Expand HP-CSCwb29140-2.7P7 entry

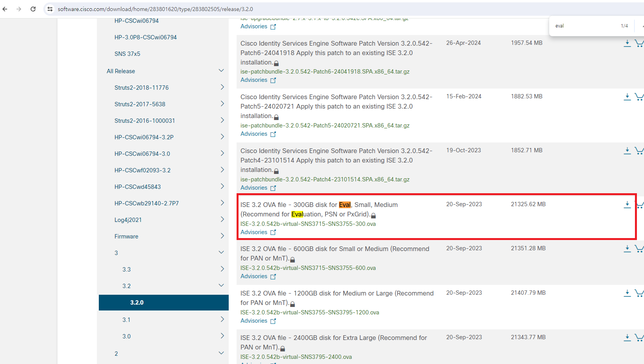(x=222, y=203)
